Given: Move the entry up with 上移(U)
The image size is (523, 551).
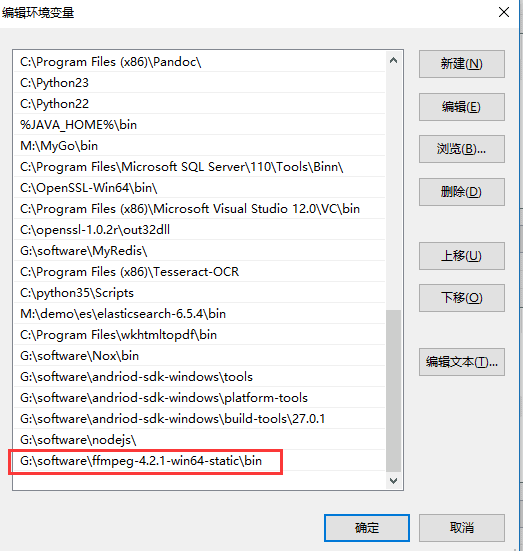Looking at the screenshot, I should tap(461, 256).
